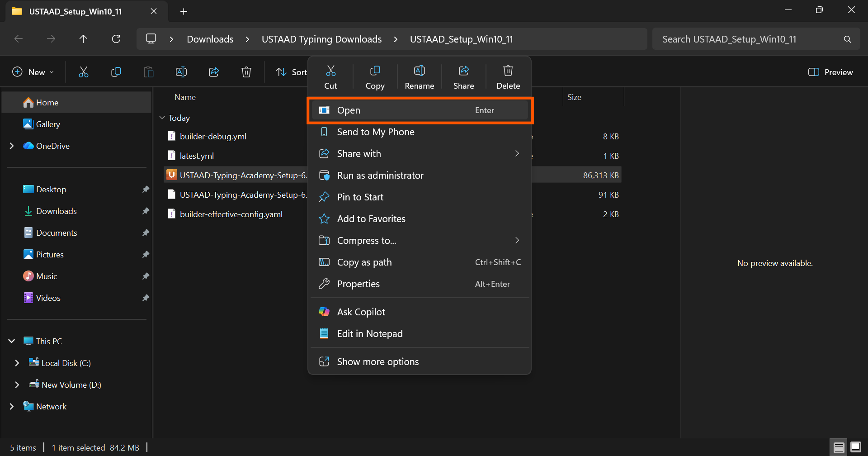Choose Show more options entry
This screenshot has height=456, width=868.
click(377, 361)
